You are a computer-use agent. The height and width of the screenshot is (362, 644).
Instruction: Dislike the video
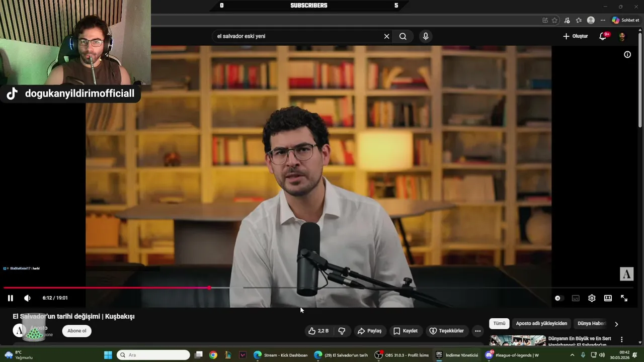click(x=342, y=331)
